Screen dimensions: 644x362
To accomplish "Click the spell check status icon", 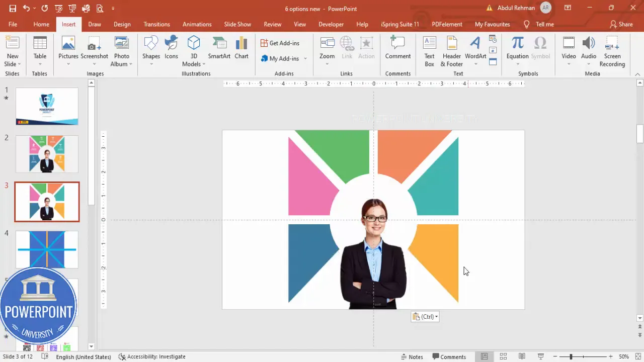I will 45,356.
